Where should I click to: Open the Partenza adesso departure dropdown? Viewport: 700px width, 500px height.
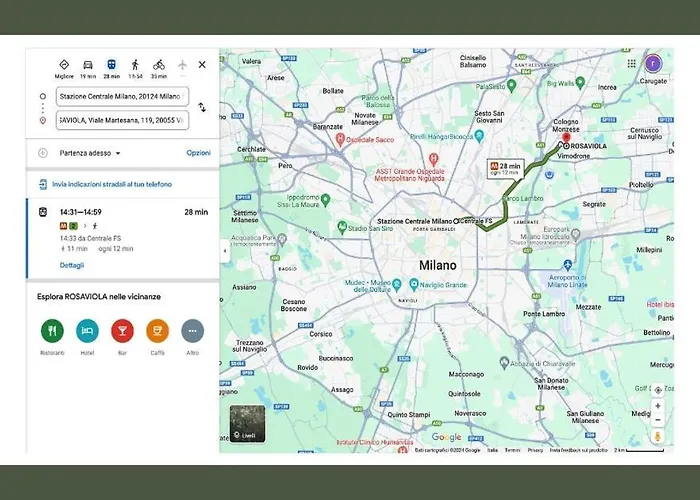pyautogui.click(x=90, y=153)
